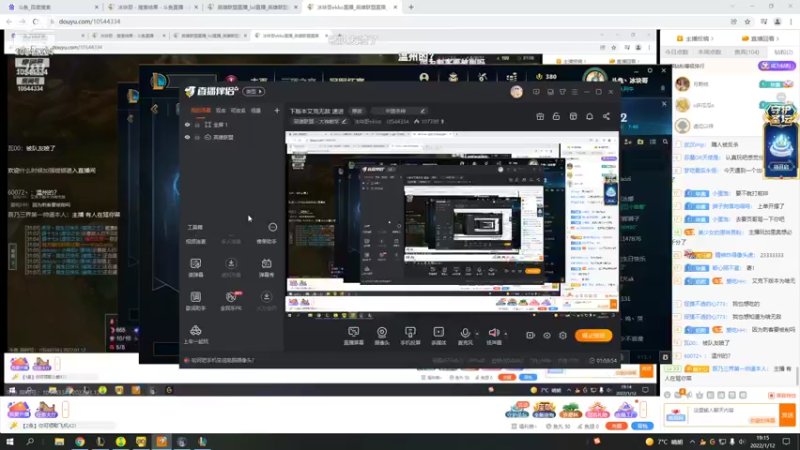This screenshot has width=800, height=450.
Task: Reload the douyu page
Action: [x=35, y=21]
